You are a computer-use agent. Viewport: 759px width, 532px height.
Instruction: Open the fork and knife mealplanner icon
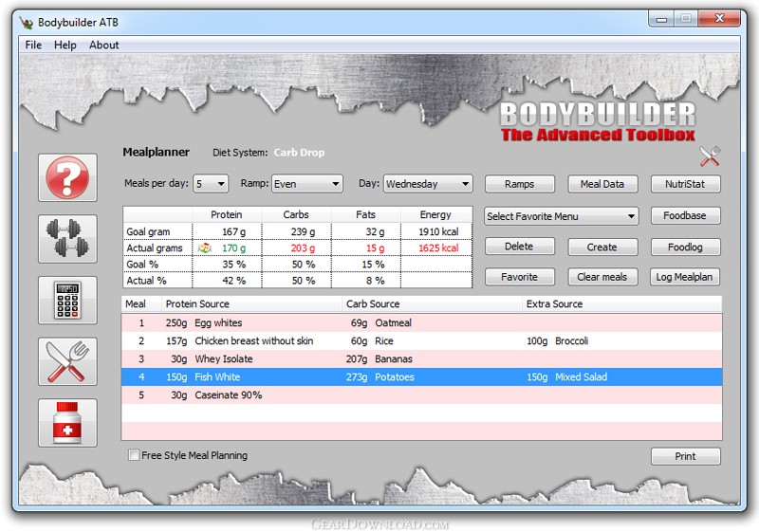(x=67, y=361)
